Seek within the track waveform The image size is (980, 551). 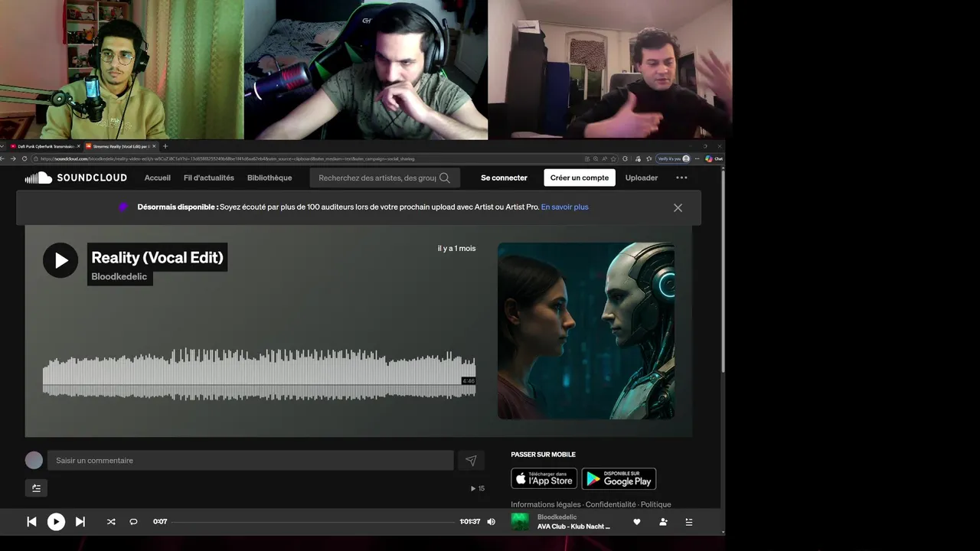click(259, 373)
